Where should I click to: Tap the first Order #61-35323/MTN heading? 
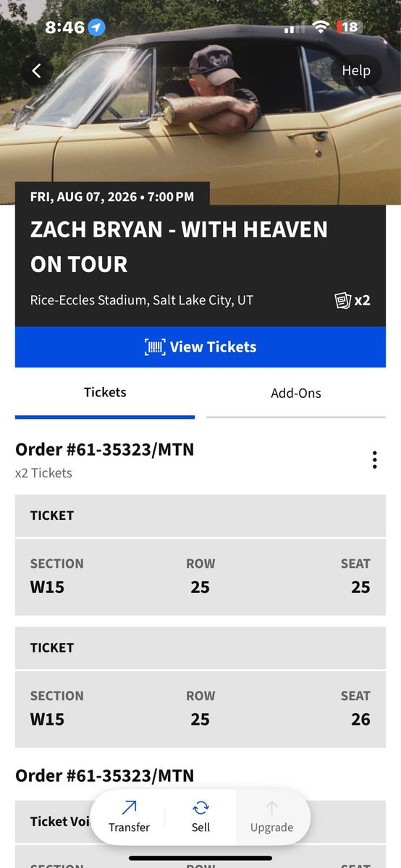[x=105, y=449]
